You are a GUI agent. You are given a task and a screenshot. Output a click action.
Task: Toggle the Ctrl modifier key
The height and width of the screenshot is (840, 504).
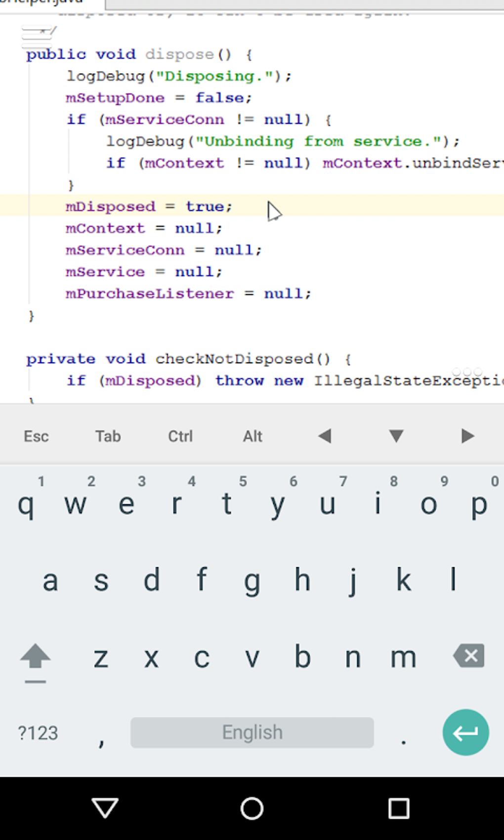(180, 436)
